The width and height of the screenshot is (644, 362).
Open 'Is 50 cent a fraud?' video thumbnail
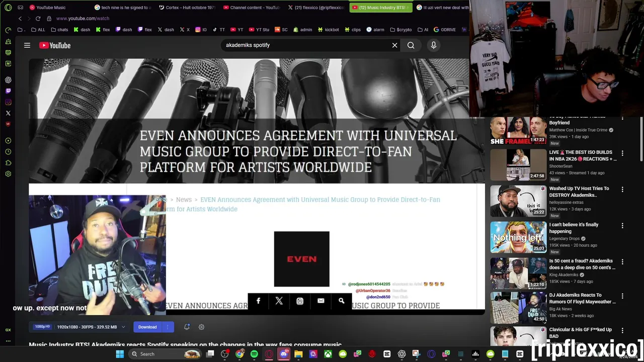pos(518,273)
